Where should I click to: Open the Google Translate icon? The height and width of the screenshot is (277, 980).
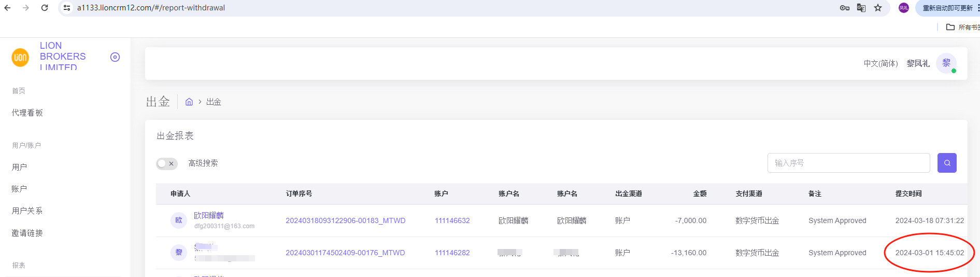(861, 8)
